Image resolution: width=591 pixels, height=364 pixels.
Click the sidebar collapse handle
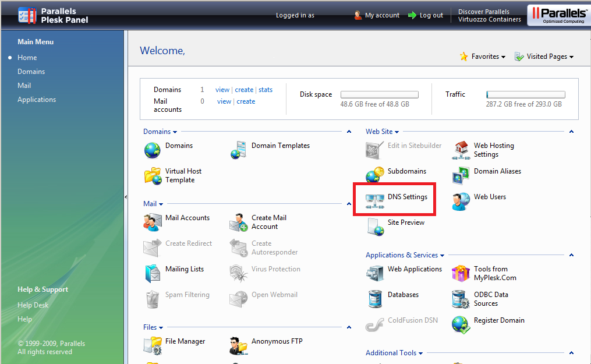pyautogui.click(x=125, y=197)
